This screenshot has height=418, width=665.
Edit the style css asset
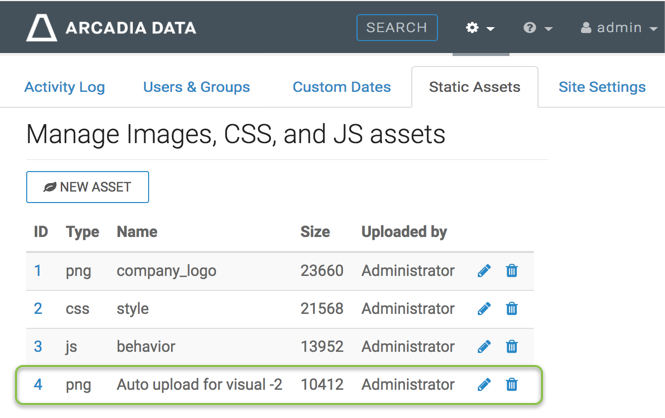[x=484, y=309]
